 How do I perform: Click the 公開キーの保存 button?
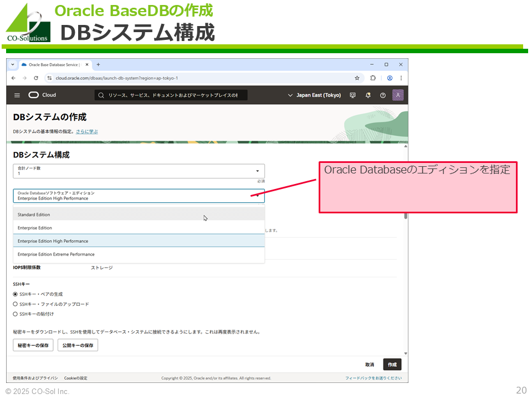coord(78,345)
